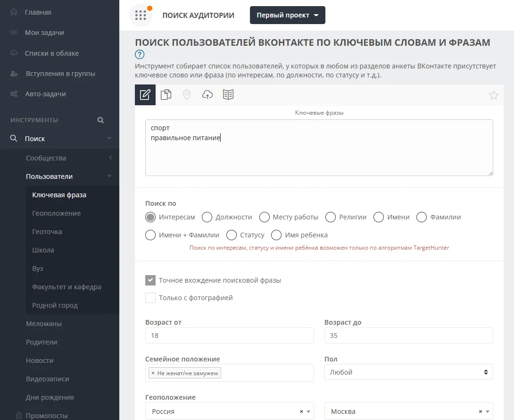Enable Только с фотографией checkbox
Viewport: 514px width, 420px height.
pos(150,298)
